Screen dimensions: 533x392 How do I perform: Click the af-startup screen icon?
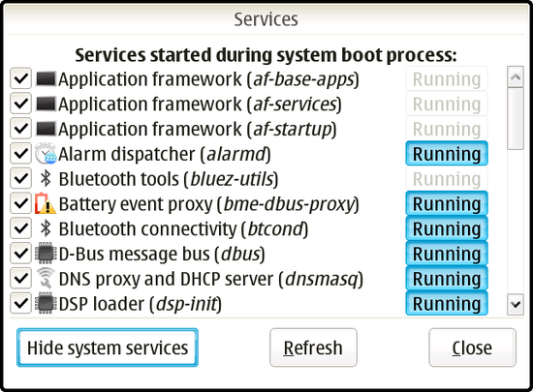[x=46, y=129]
